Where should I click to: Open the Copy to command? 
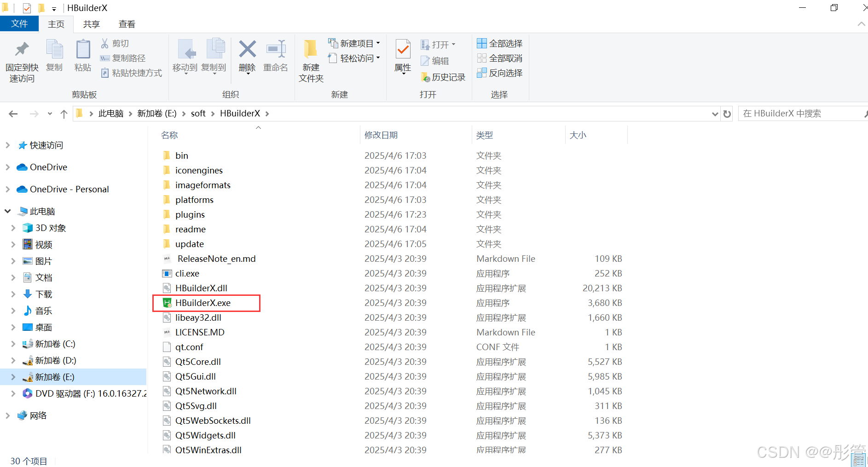click(x=214, y=56)
